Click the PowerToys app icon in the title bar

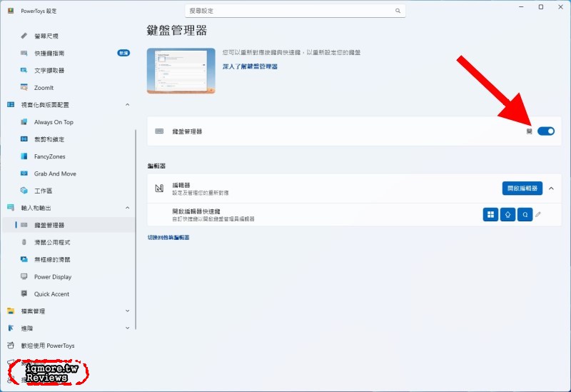pyautogui.click(x=11, y=11)
